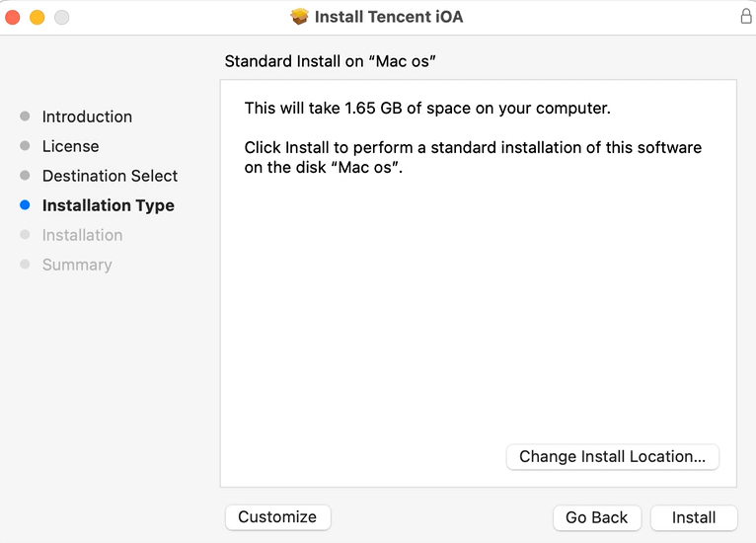Go Back to the previous step
The image size is (756, 543).
tap(596, 517)
